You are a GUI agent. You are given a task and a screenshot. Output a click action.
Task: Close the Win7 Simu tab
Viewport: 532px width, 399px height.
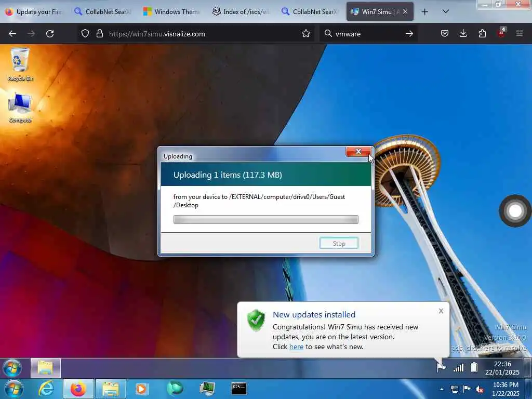coord(405,11)
